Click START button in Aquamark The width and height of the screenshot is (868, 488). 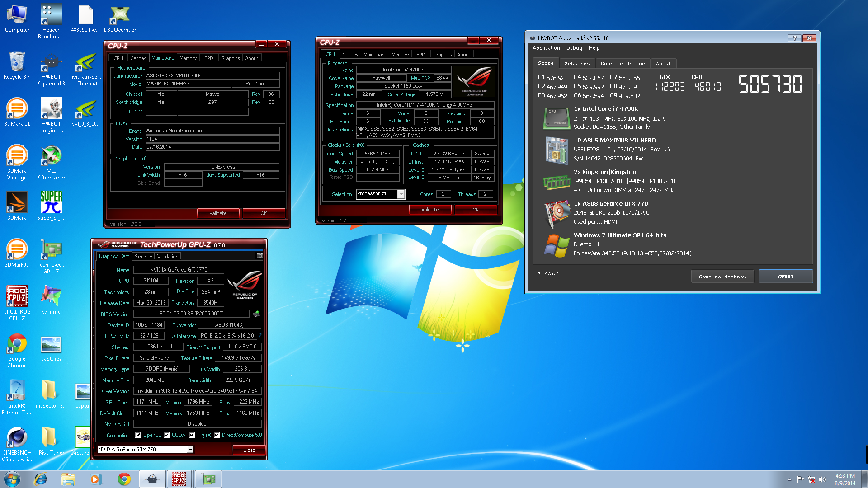point(786,277)
